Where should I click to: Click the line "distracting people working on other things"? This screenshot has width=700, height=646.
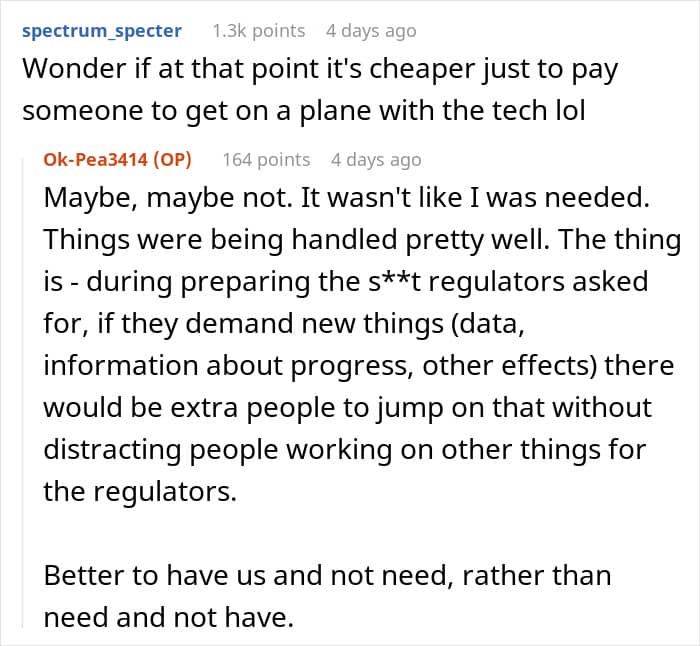345,450
